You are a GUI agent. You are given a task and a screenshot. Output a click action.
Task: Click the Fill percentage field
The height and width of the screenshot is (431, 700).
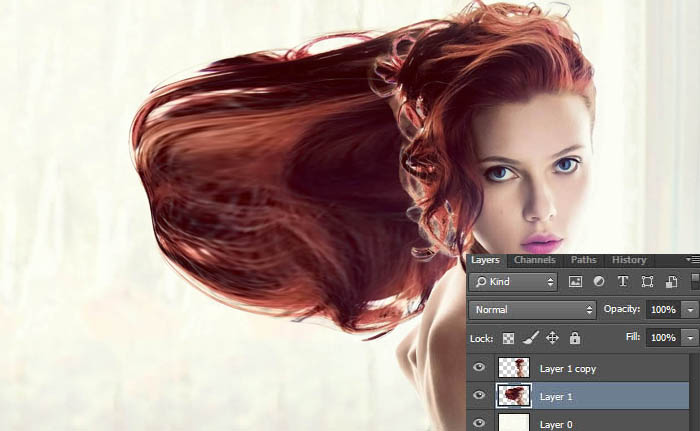tap(662, 338)
